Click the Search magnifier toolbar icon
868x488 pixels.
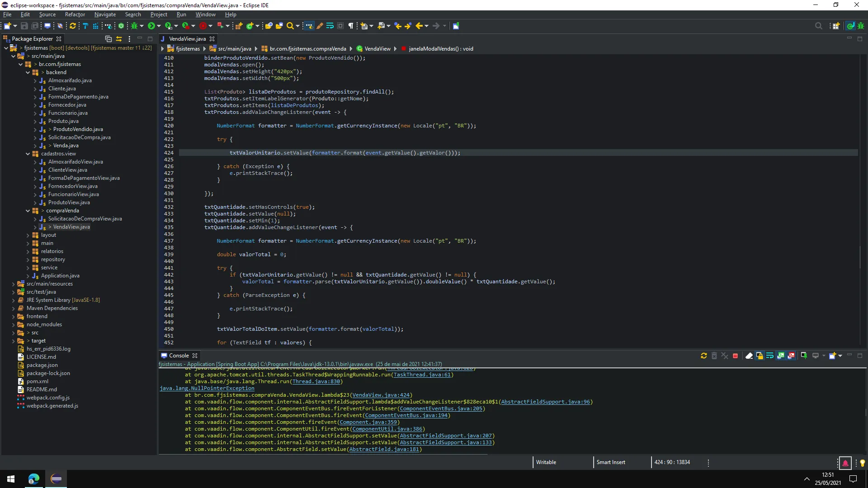[x=290, y=26]
